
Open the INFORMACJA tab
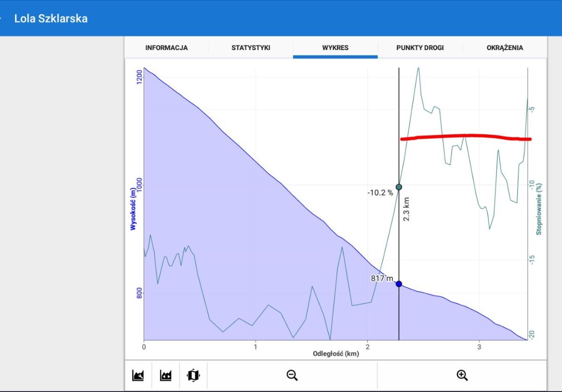166,48
